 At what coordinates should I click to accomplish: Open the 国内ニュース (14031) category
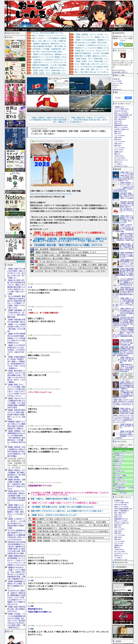(121, 113)
